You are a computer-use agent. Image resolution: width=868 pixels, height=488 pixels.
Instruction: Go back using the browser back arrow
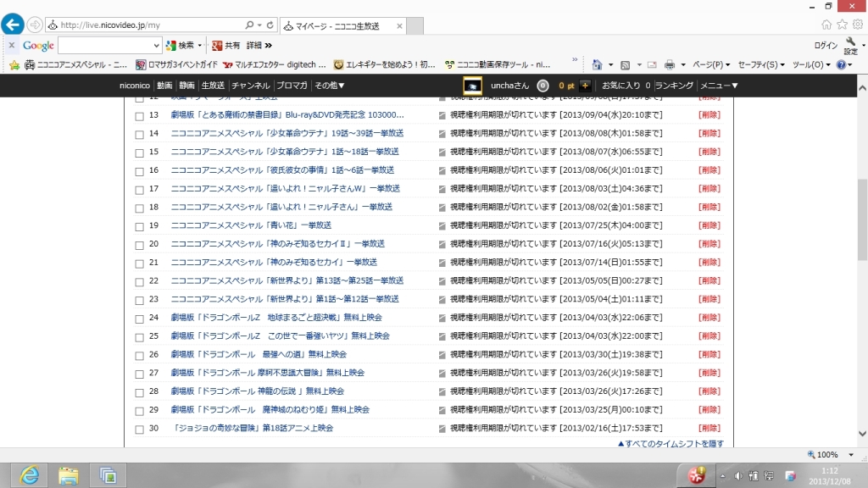point(13,25)
